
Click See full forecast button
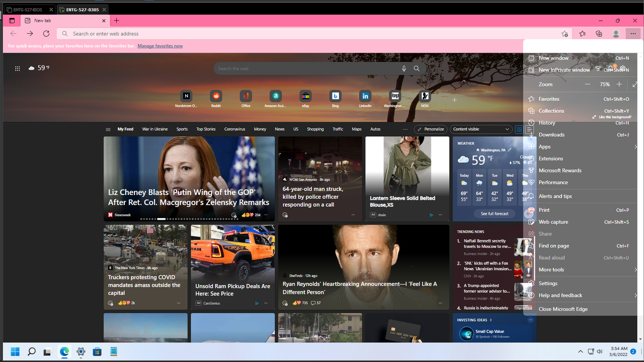coord(495,214)
